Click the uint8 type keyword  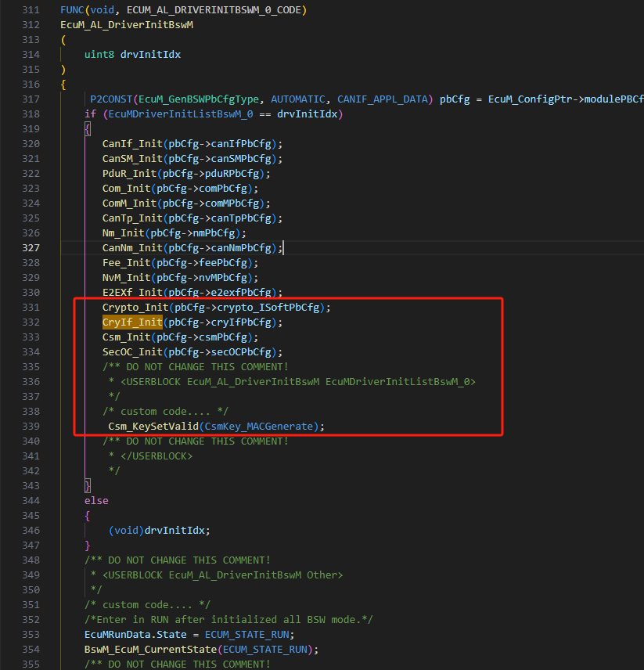(x=99, y=55)
